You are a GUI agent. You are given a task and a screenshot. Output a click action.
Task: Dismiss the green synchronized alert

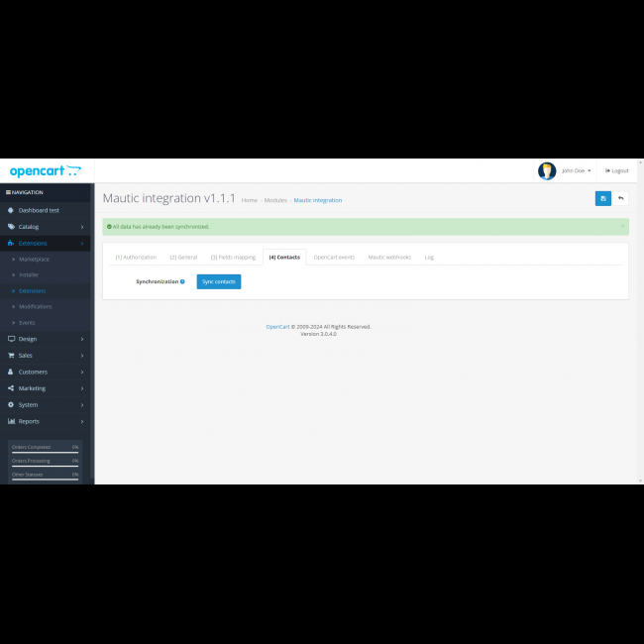pyautogui.click(x=622, y=226)
